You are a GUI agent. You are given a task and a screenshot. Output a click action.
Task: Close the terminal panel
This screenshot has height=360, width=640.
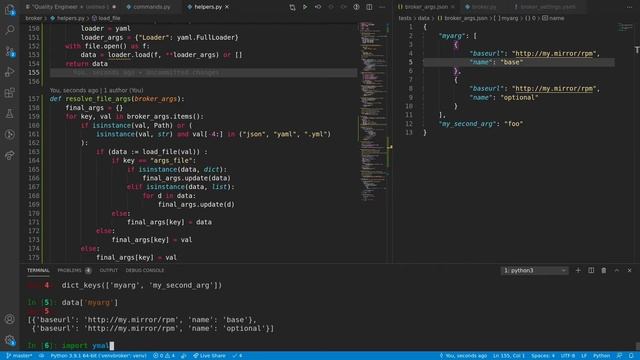point(629,270)
